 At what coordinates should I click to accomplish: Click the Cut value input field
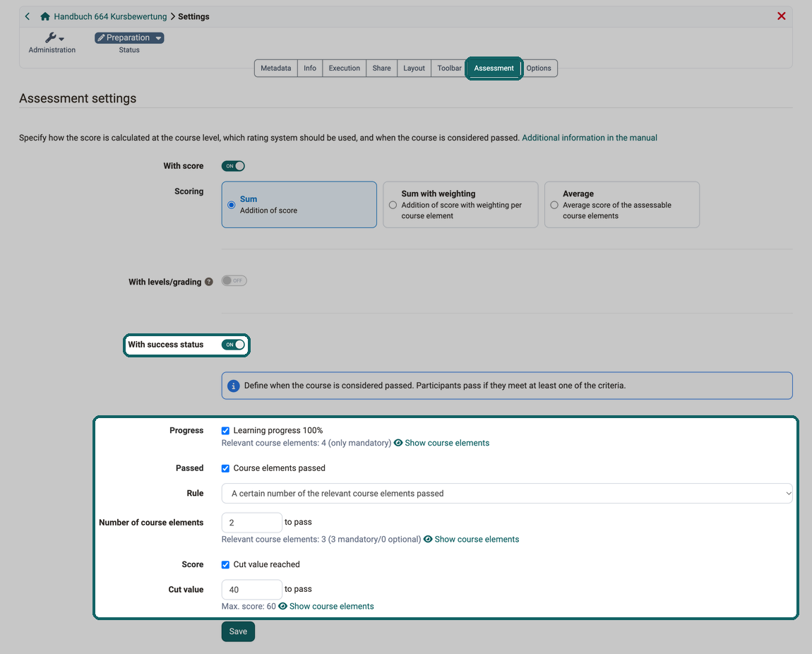251,590
